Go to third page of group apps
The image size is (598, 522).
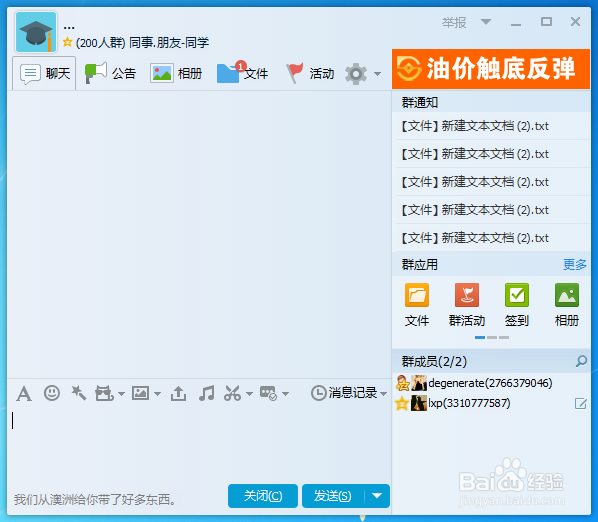[504, 337]
